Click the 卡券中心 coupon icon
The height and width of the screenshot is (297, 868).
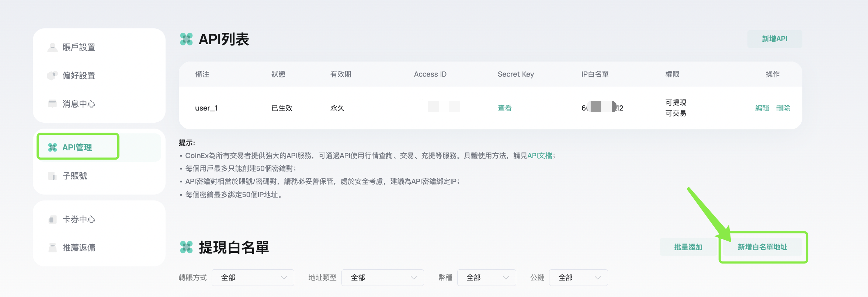pos(52,220)
